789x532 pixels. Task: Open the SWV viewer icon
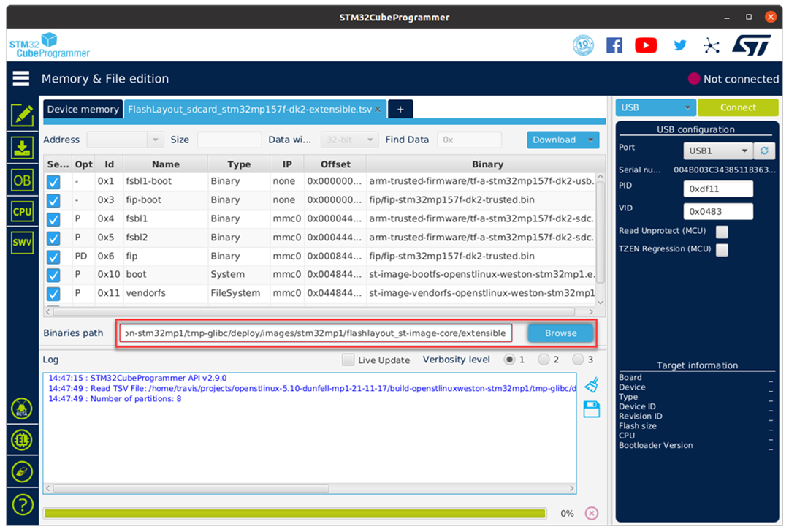click(23, 243)
